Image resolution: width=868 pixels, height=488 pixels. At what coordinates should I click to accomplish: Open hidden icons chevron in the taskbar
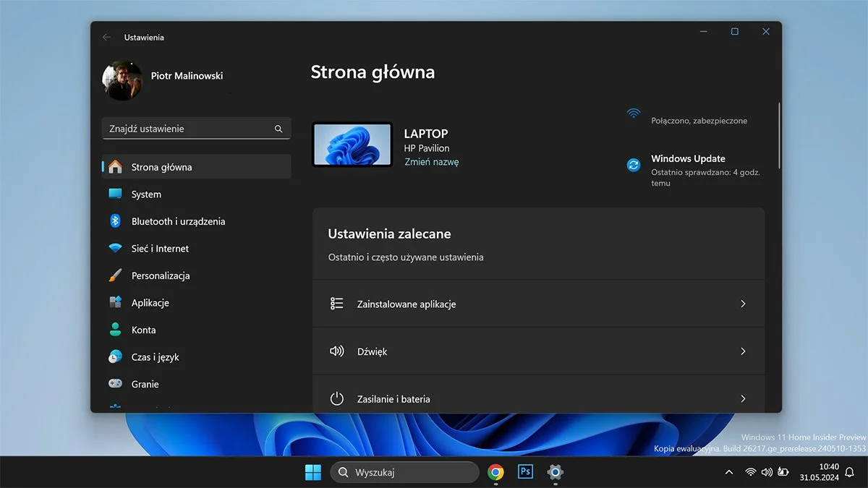click(x=728, y=471)
